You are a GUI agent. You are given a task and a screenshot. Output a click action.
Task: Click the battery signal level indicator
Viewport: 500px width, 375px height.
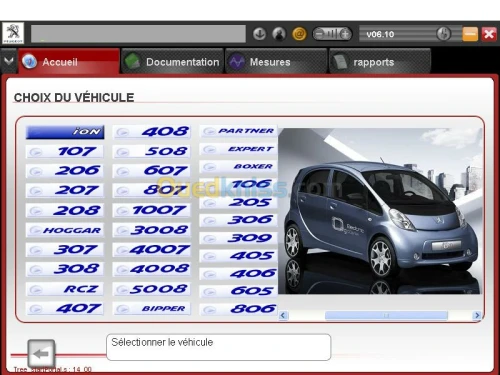(x=332, y=34)
